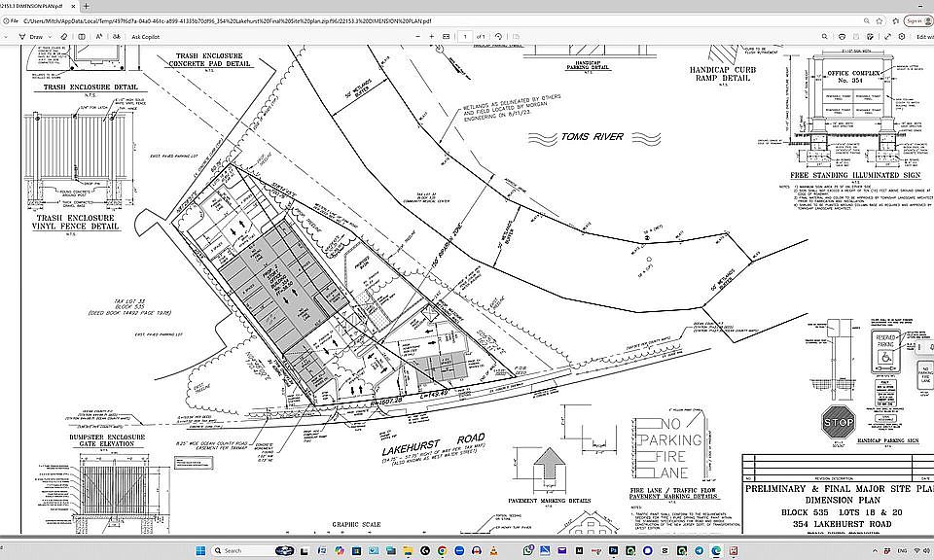The width and height of the screenshot is (934, 560).
Task: Open the Draw tool options dropdown
Action: point(50,36)
